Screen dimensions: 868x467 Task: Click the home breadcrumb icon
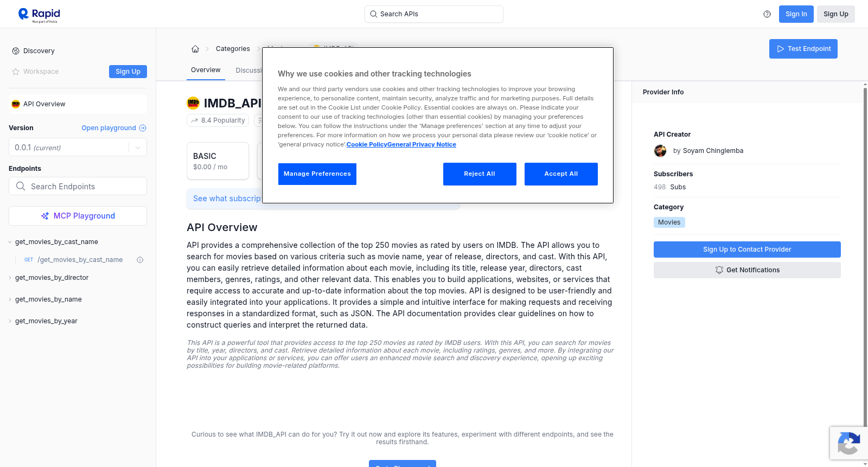pyautogui.click(x=195, y=49)
